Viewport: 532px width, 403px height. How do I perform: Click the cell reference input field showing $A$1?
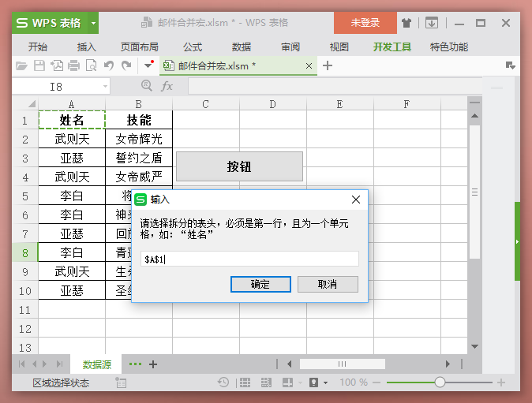click(249, 259)
